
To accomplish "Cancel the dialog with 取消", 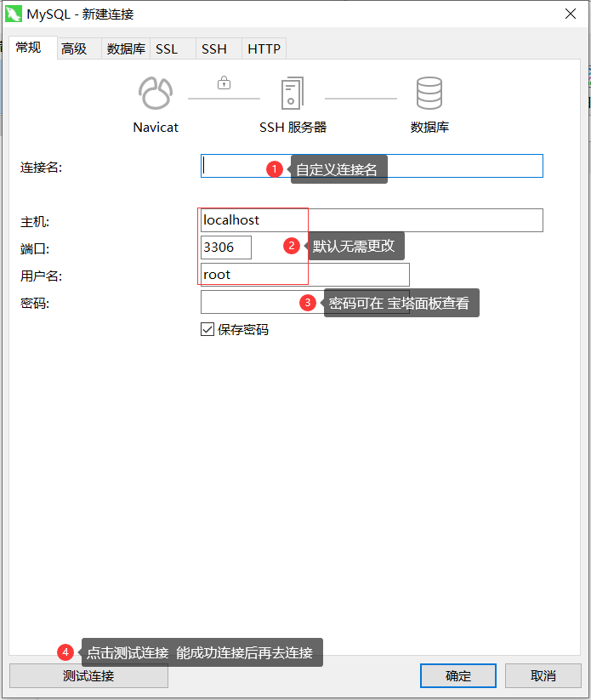I will click(543, 676).
